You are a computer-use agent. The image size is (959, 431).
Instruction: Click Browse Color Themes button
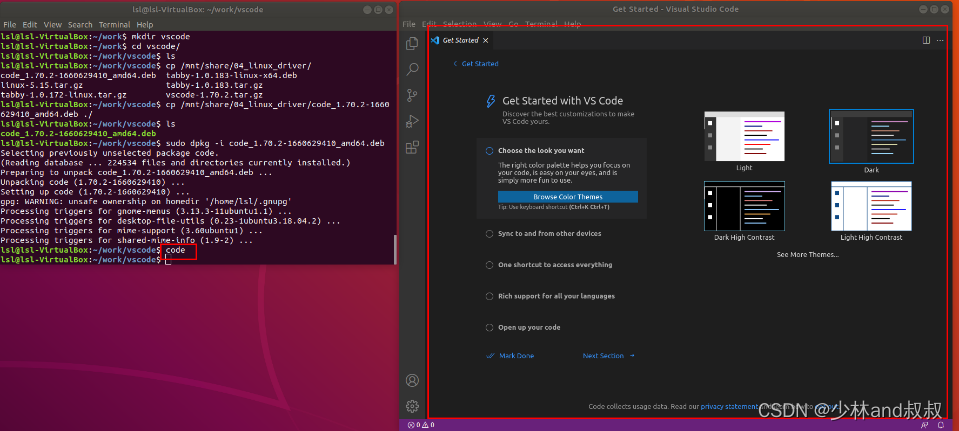coord(568,197)
